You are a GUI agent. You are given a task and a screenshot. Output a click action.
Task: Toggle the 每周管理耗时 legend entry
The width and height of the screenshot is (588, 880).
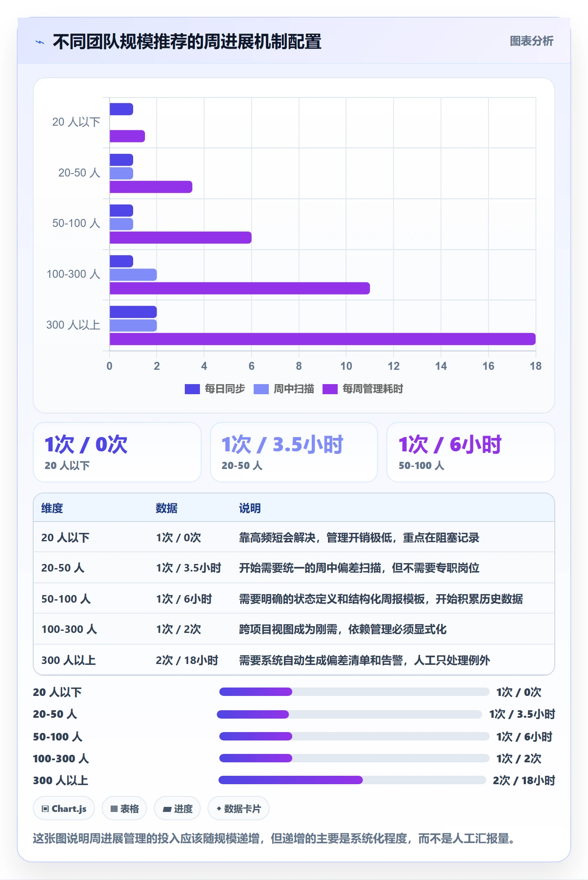[363, 389]
